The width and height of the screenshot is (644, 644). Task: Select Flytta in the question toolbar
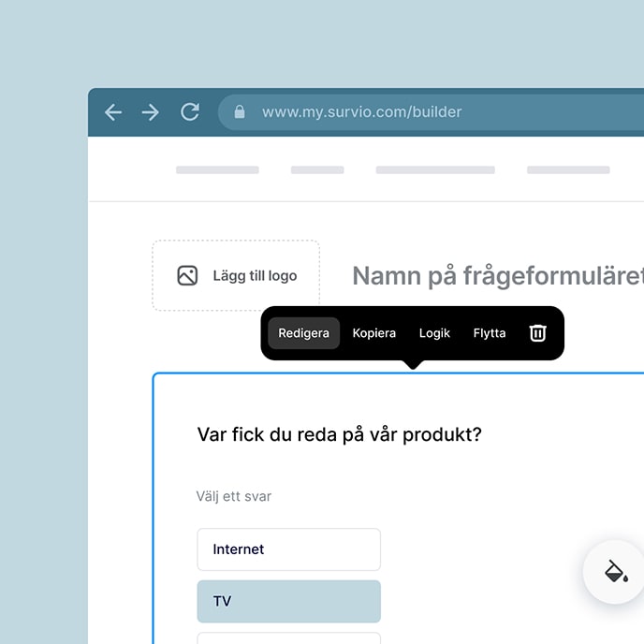click(490, 333)
